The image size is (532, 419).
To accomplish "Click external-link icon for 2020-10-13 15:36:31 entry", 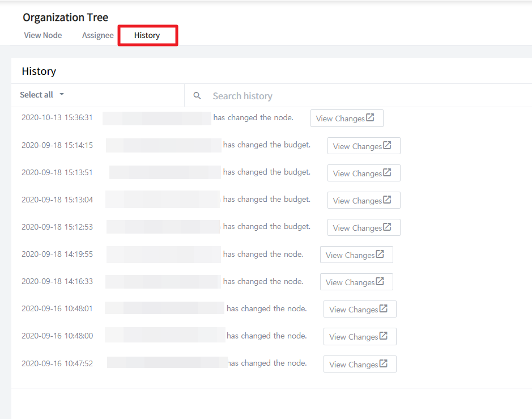I will (x=370, y=118).
